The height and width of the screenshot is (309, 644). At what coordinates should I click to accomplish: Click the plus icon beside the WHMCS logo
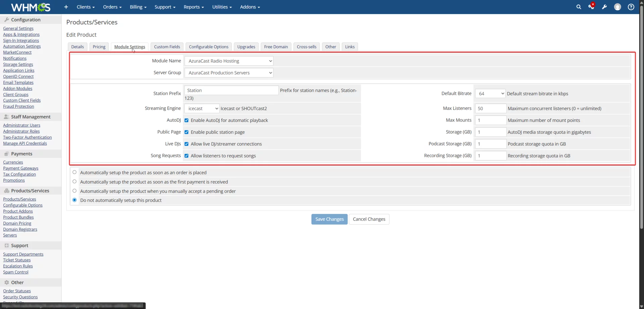[66, 7]
